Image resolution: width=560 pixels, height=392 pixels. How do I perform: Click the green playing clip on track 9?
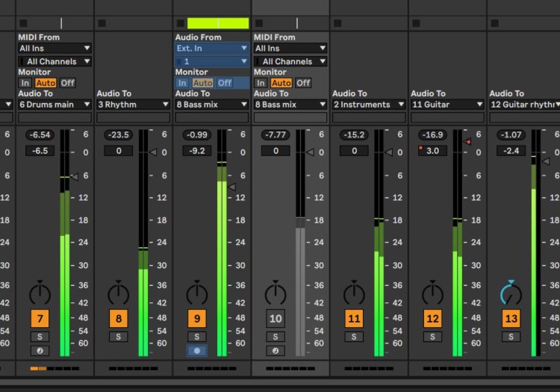(218, 23)
